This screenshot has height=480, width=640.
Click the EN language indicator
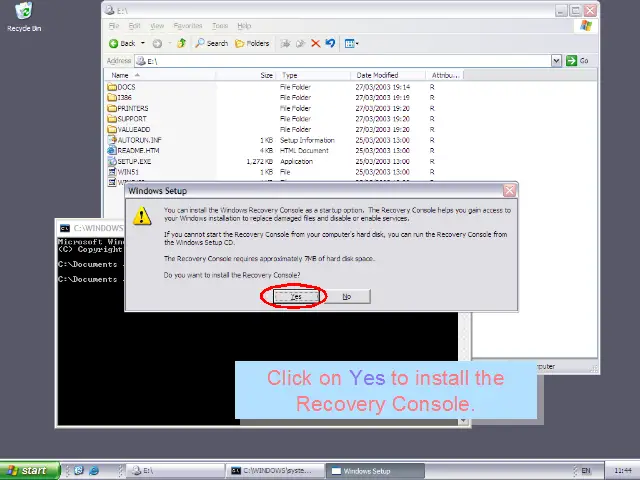586,471
